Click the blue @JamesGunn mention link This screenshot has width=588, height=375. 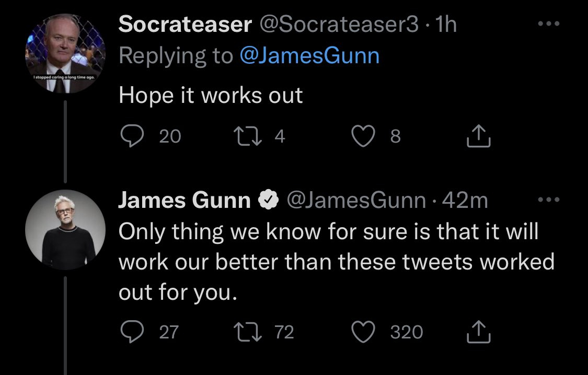(x=309, y=55)
